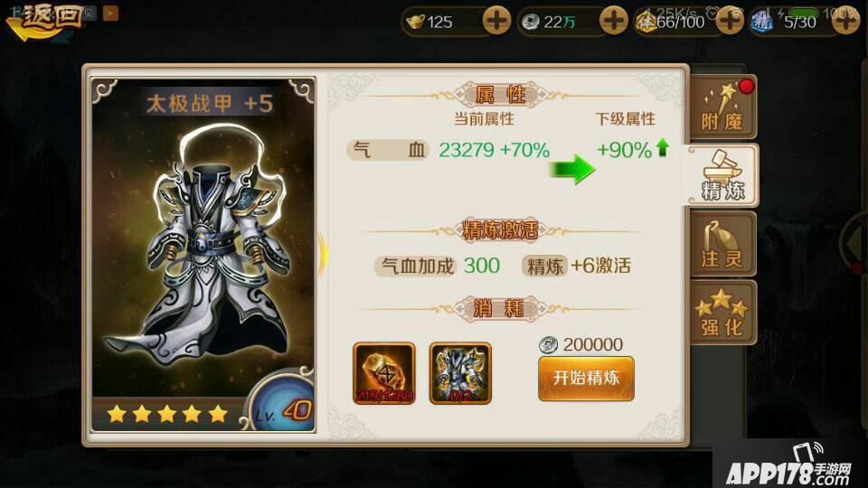Expand the yellow arrow beside equipment card
Image resolution: width=868 pixels, height=488 pixels.
(x=322, y=255)
